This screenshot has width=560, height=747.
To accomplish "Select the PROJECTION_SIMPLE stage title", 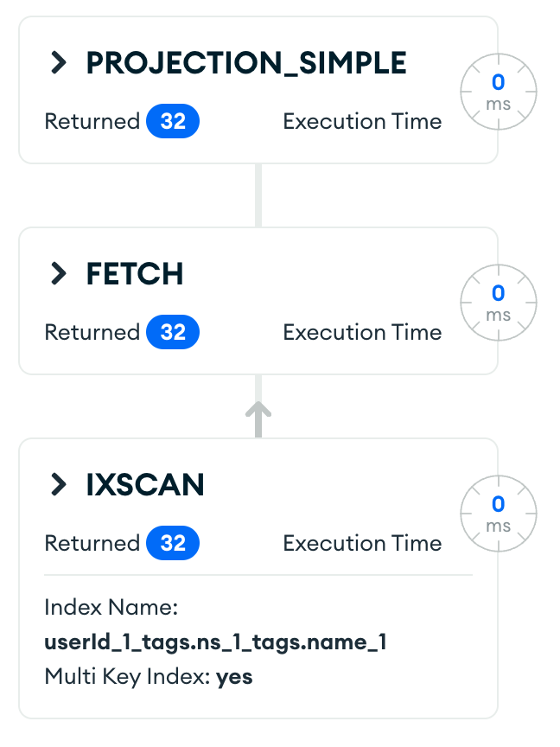I will 246,62.
